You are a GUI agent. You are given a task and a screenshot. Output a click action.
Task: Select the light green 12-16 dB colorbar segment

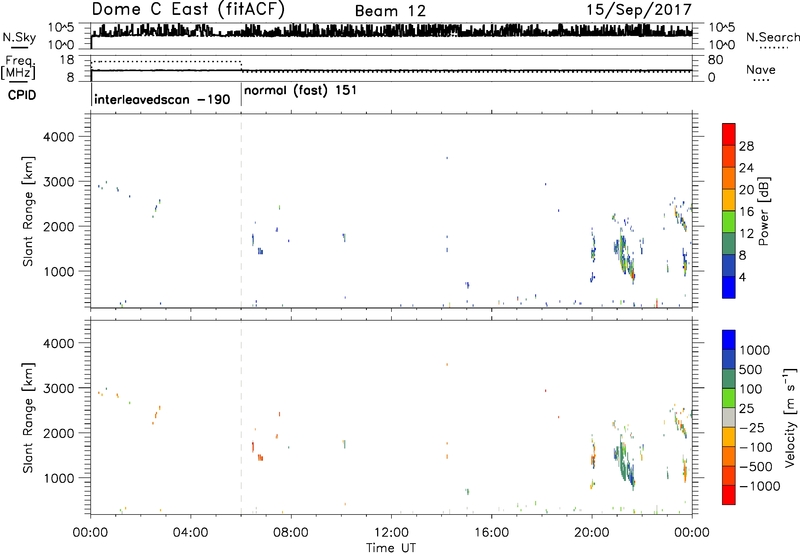(x=729, y=221)
